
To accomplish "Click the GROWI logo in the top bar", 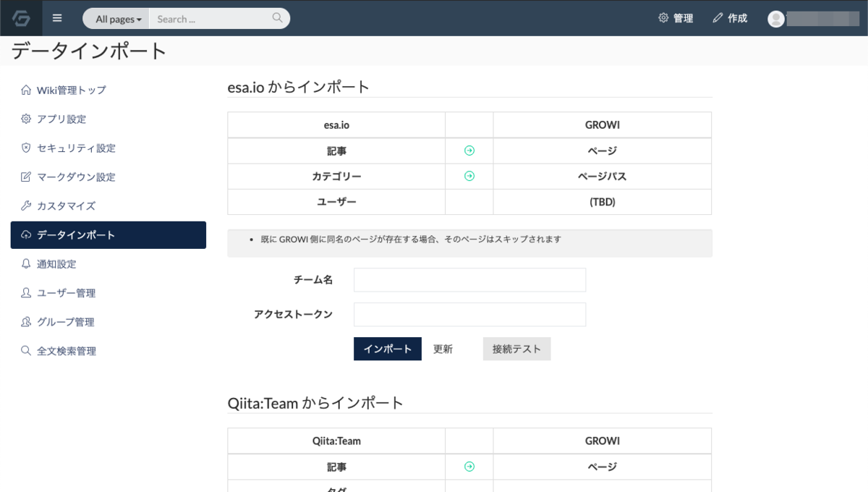I will (x=21, y=18).
